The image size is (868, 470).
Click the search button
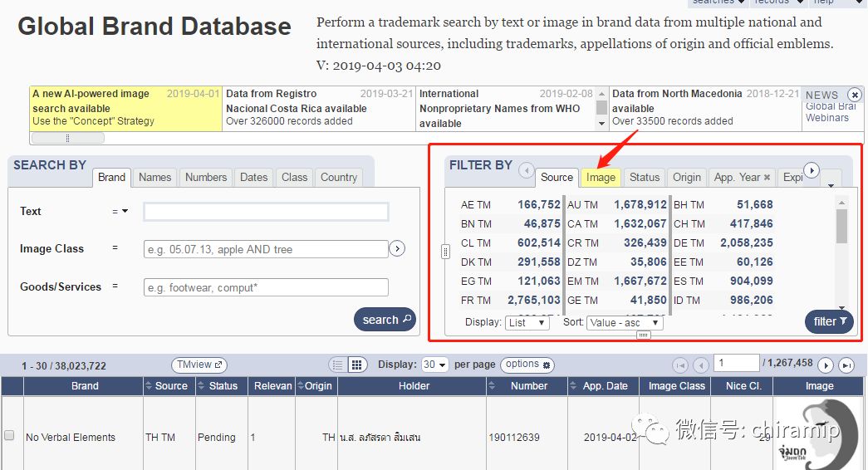click(x=385, y=320)
